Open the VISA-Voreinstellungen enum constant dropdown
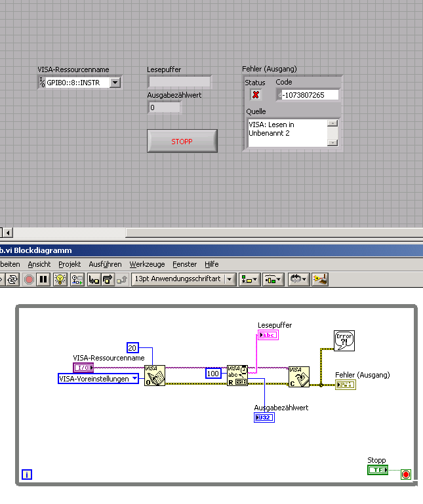The height and width of the screenshot is (504, 423). 135,379
